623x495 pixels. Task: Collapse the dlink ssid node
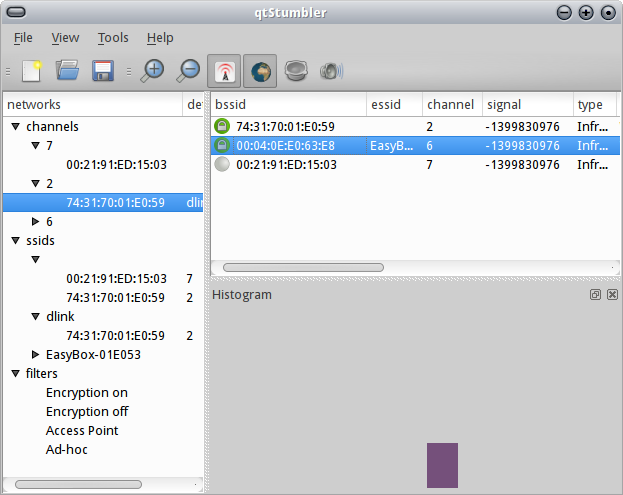tap(36, 317)
